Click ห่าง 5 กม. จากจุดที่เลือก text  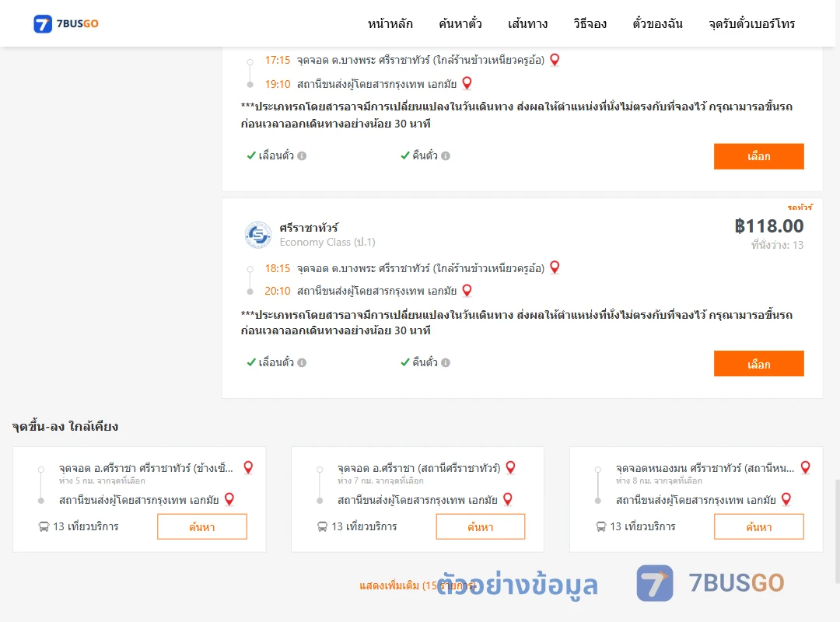click(x=102, y=481)
